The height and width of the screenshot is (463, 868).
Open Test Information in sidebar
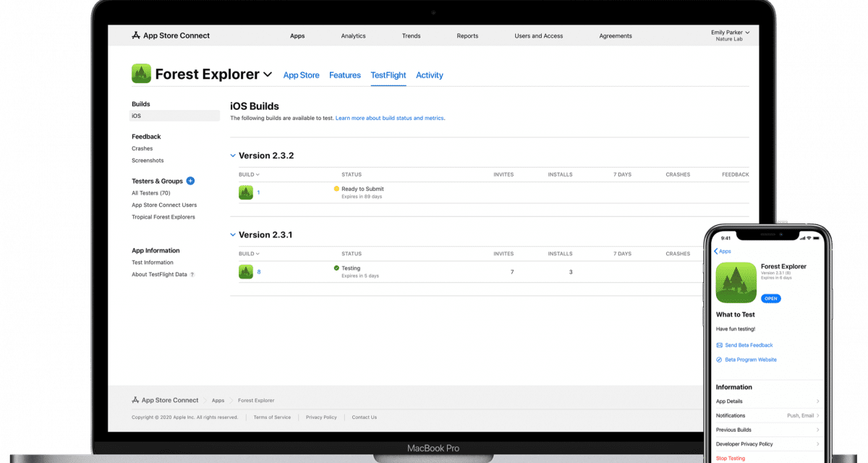(x=153, y=263)
